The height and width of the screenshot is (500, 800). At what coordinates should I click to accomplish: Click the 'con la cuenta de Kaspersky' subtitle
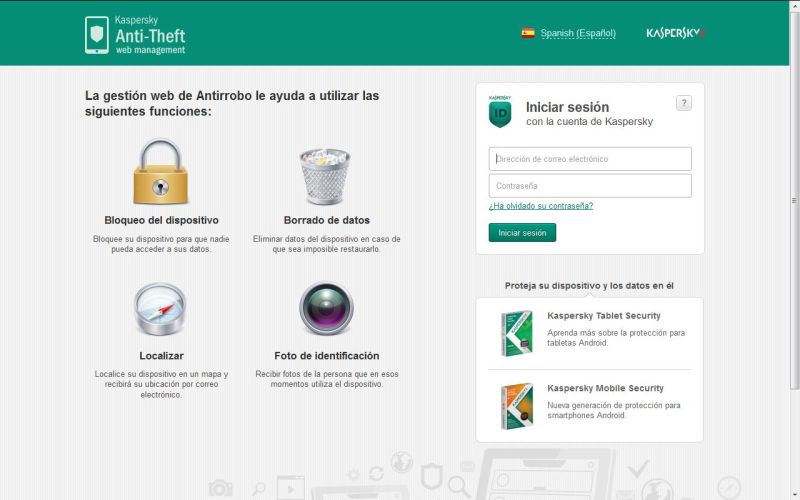589,121
